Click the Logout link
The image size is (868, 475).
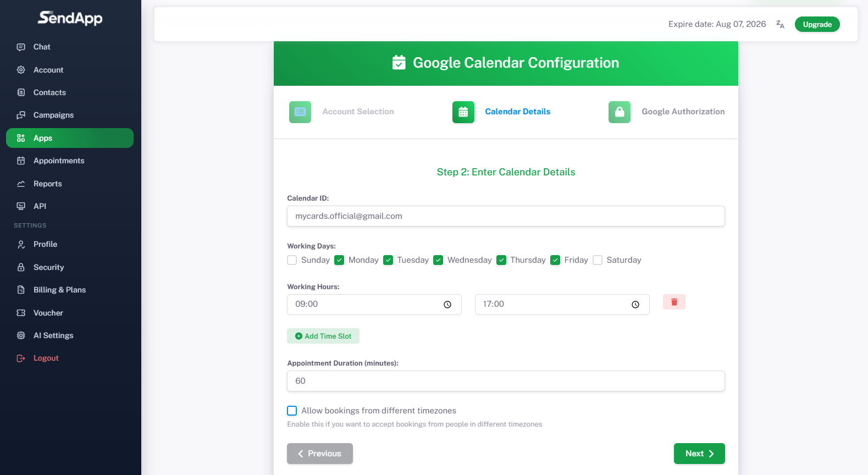point(46,358)
